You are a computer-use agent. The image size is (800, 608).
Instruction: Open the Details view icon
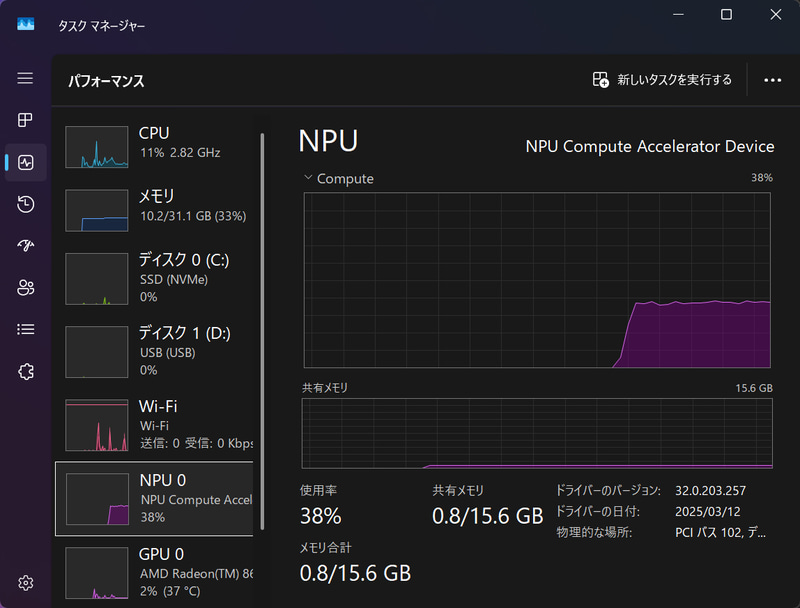coord(25,329)
